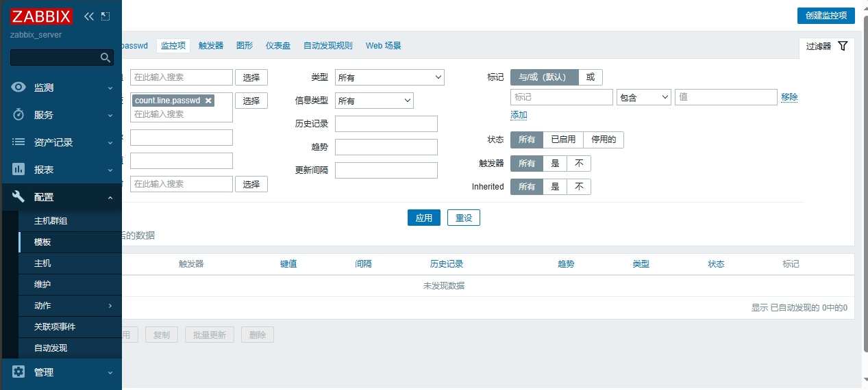The width and height of the screenshot is (868, 390).
Task: Open the 监测 eye icon menu
Action: tap(19, 88)
